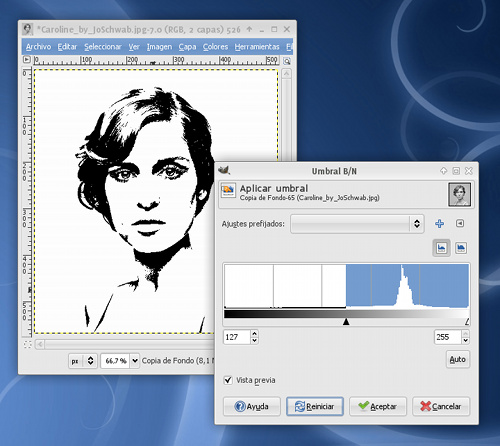Viewport: 500px width, 446px height.
Task: Click the black threshold slider triangle
Action: (x=346, y=322)
